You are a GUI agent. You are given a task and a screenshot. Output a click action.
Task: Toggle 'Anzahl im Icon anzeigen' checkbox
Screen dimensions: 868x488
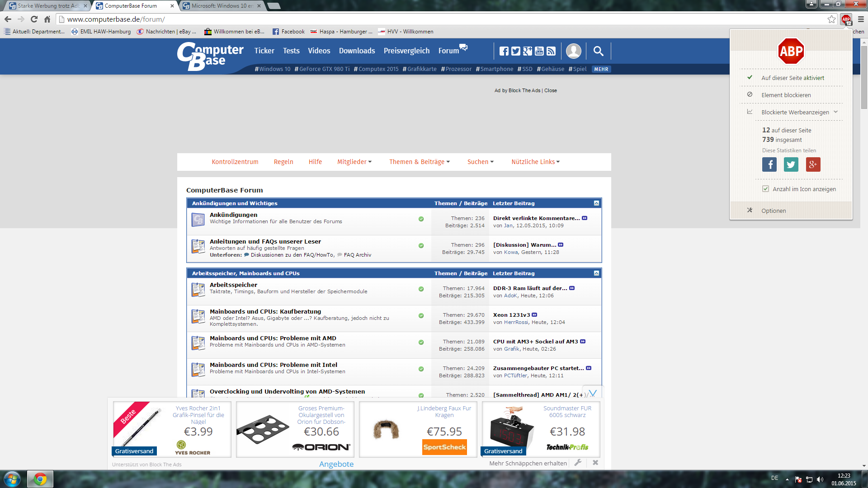[765, 189]
